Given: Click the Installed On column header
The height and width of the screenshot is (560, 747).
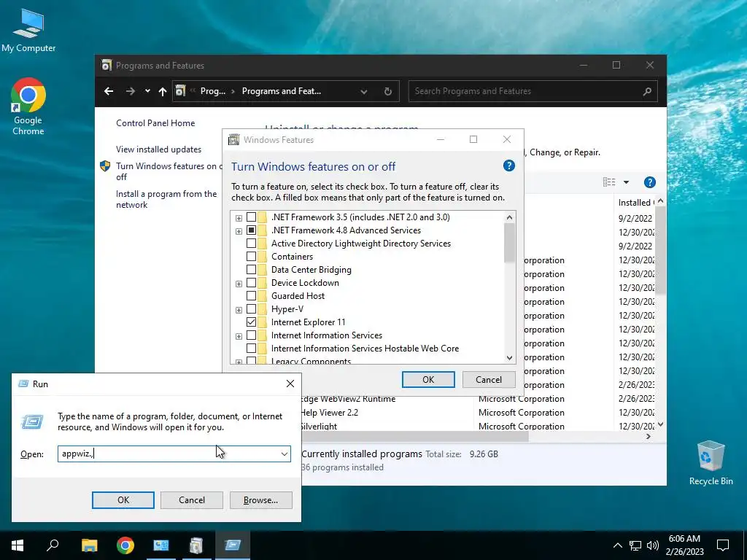Looking at the screenshot, I should [635, 203].
